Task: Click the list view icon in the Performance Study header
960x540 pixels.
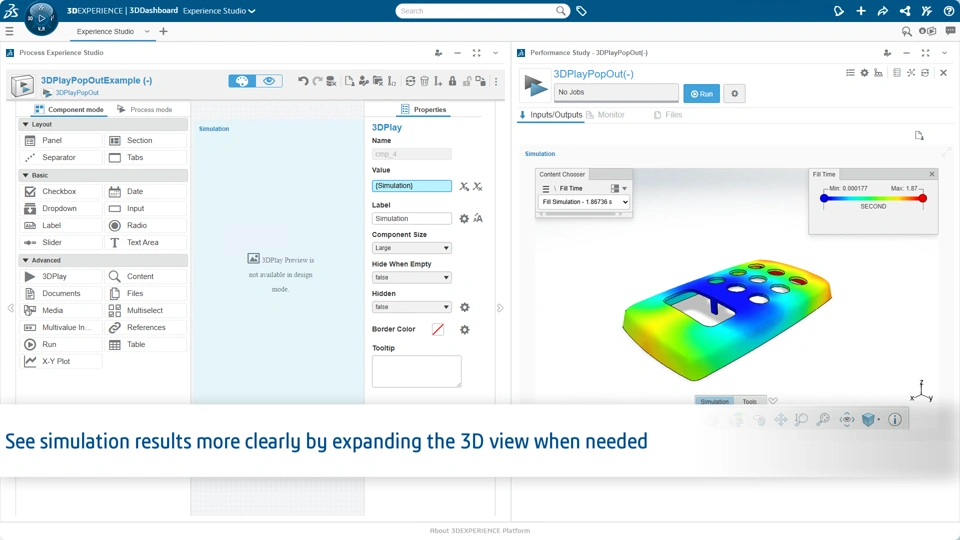Action: 850,73
